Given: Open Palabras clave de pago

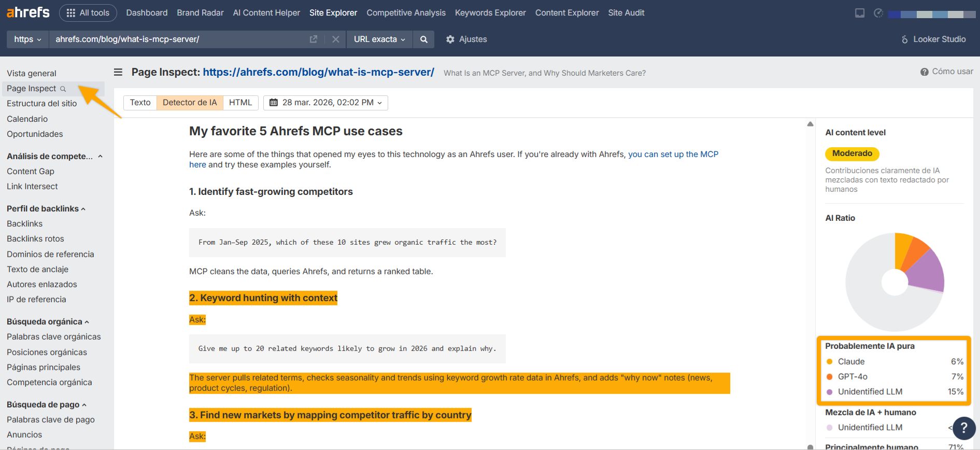Looking at the screenshot, I should [x=51, y=420].
